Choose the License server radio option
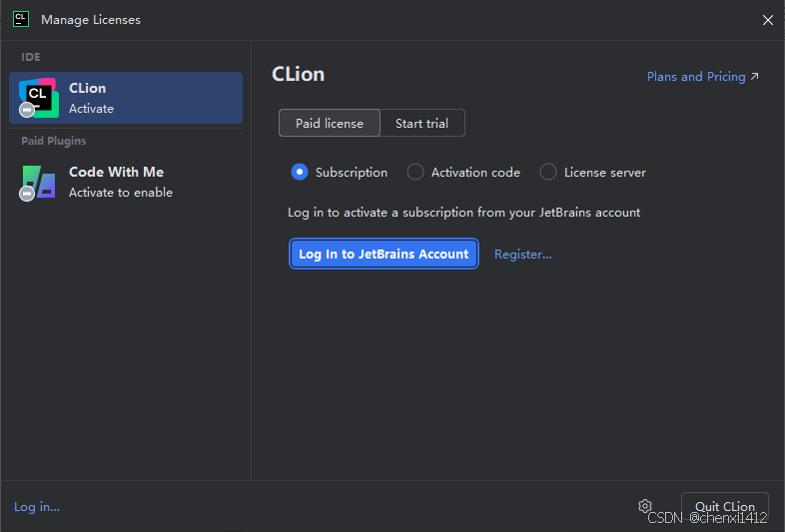This screenshot has height=532, width=785. tap(593, 172)
